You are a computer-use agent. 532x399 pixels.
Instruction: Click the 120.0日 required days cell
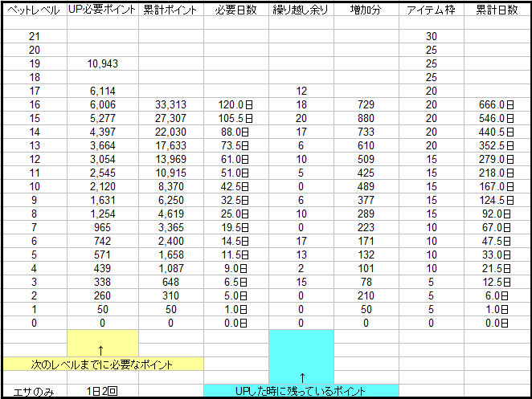pyautogui.click(x=235, y=104)
